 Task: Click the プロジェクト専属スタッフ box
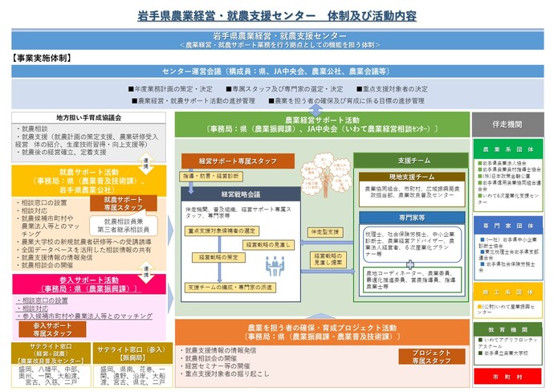coord(432,357)
